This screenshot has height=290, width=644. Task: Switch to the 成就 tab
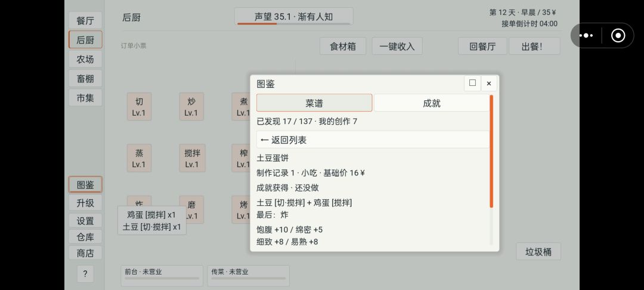click(431, 103)
